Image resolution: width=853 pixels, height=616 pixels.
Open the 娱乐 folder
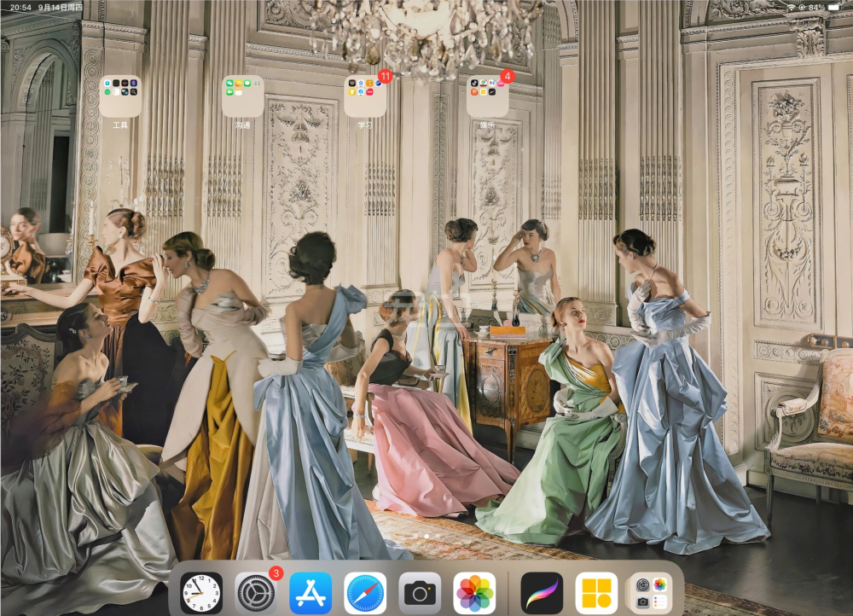point(488,96)
